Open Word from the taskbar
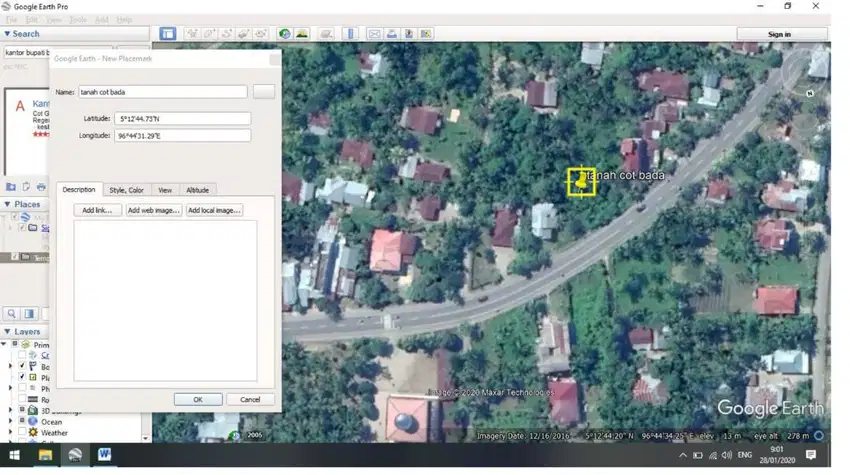The image size is (850, 475). [104, 454]
